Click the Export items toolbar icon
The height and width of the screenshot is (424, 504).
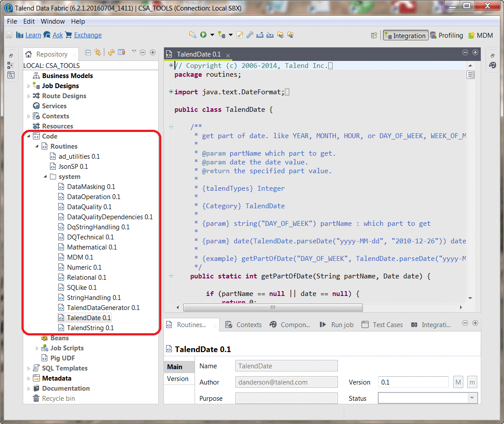point(259,34)
